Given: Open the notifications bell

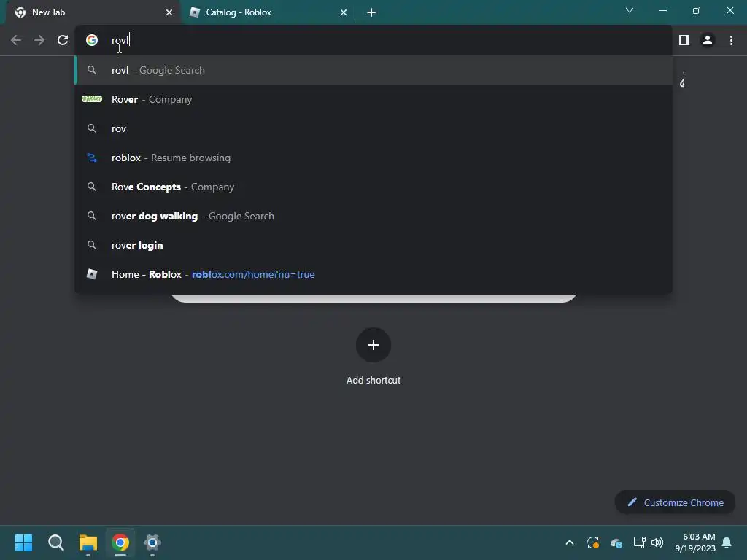Looking at the screenshot, I should coord(727,542).
